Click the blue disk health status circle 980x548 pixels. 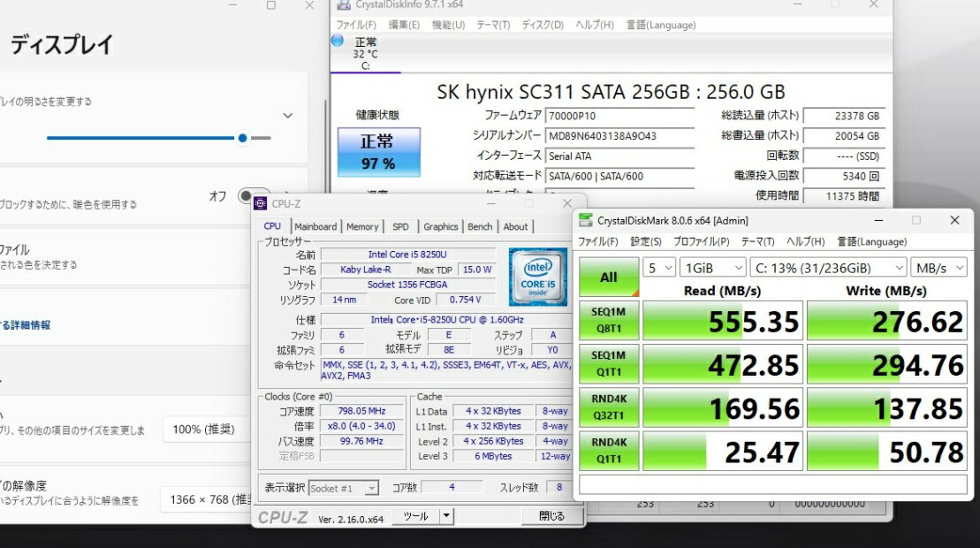click(x=338, y=41)
